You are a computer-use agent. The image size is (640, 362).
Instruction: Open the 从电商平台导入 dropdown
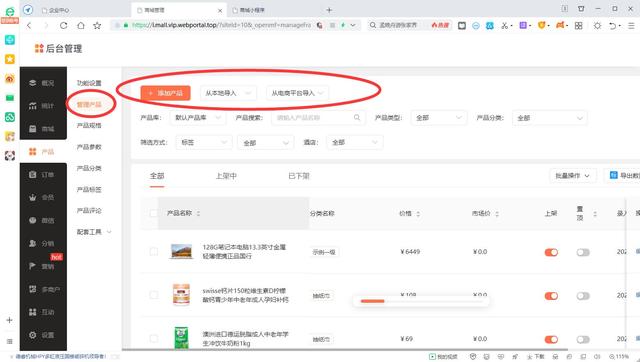click(x=298, y=93)
